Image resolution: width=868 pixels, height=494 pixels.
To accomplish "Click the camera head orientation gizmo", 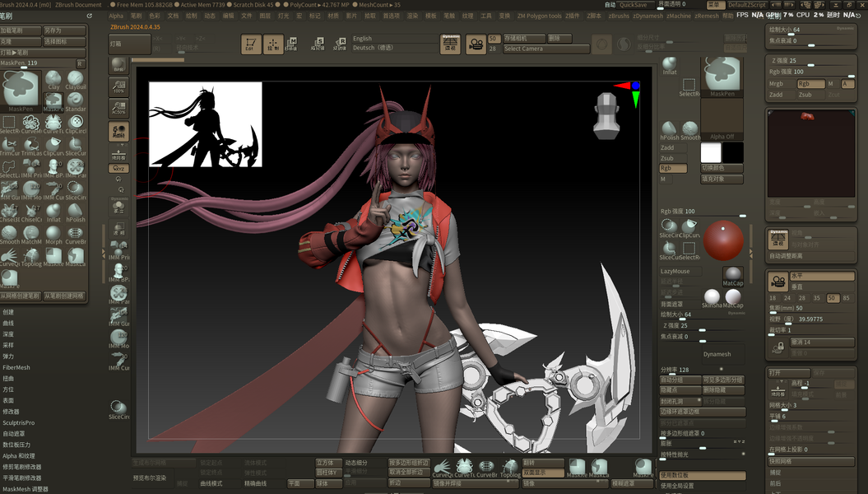I will point(606,116).
